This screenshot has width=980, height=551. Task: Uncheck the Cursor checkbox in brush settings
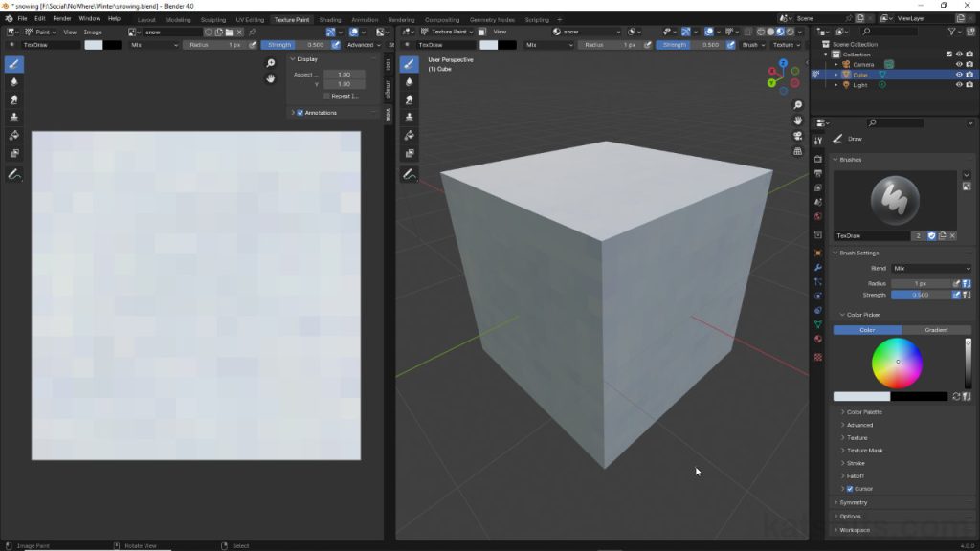pos(850,489)
